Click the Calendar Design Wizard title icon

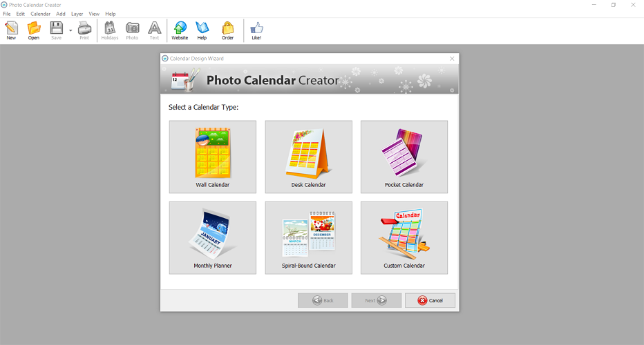click(165, 59)
